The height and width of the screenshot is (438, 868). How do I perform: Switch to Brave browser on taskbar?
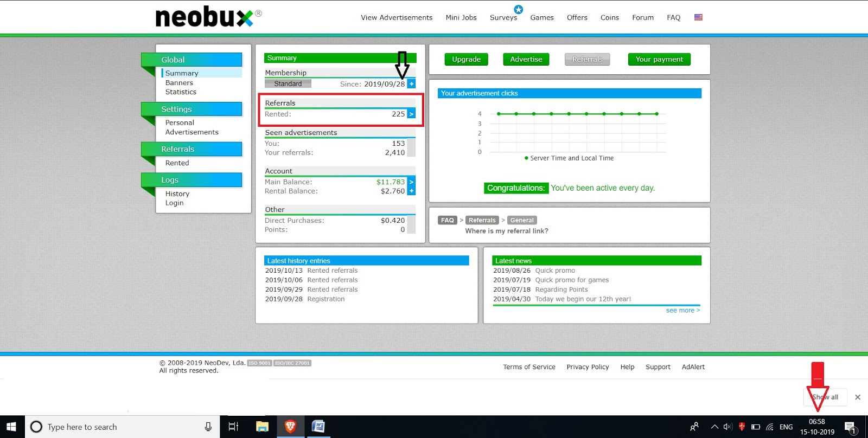point(290,427)
